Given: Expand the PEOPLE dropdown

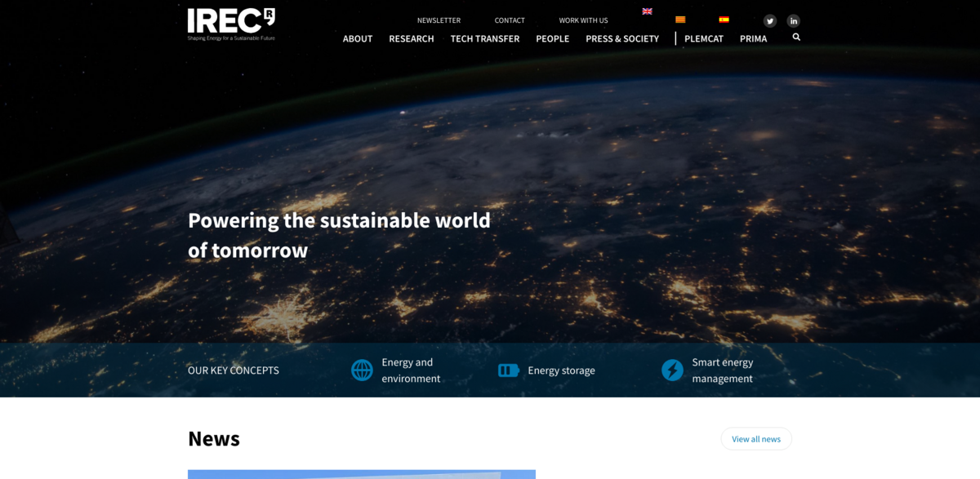Looking at the screenshot, I should click(x=553, y=38).
